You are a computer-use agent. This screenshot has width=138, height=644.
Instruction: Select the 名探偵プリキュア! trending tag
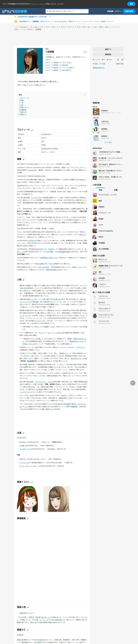[x=107, y=21]
